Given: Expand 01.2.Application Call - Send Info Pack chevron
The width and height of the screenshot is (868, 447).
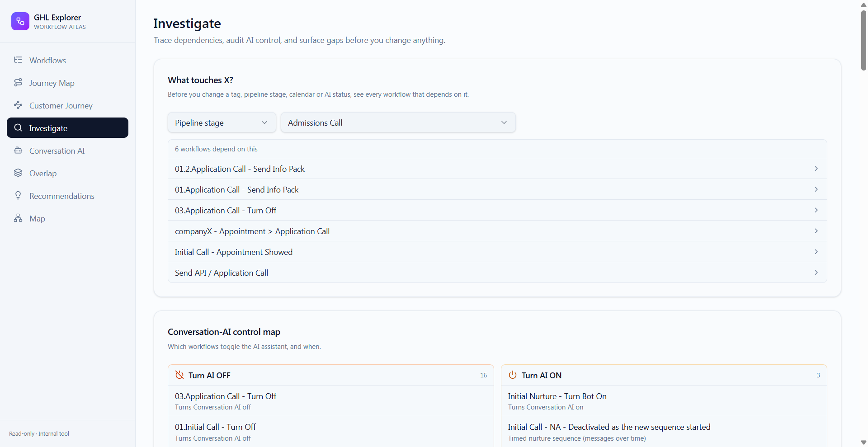Looking at the screenshot, I should pyautogui.click(x=816, y=169).
